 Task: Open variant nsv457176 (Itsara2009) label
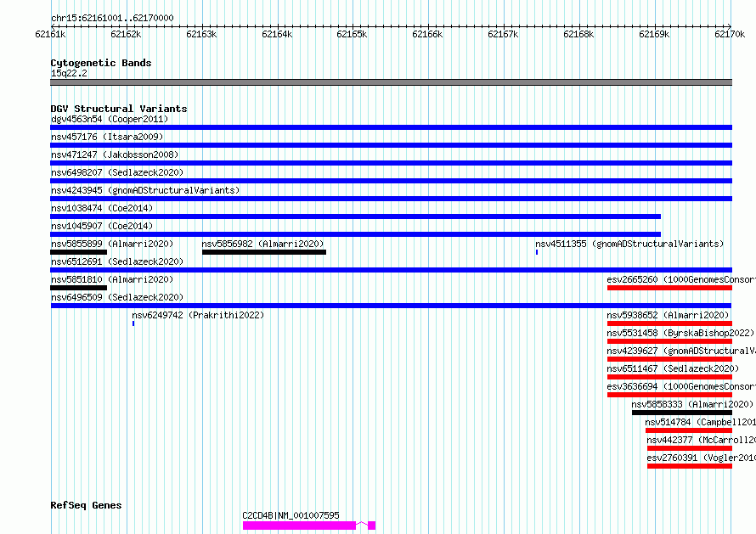[107, 137]
